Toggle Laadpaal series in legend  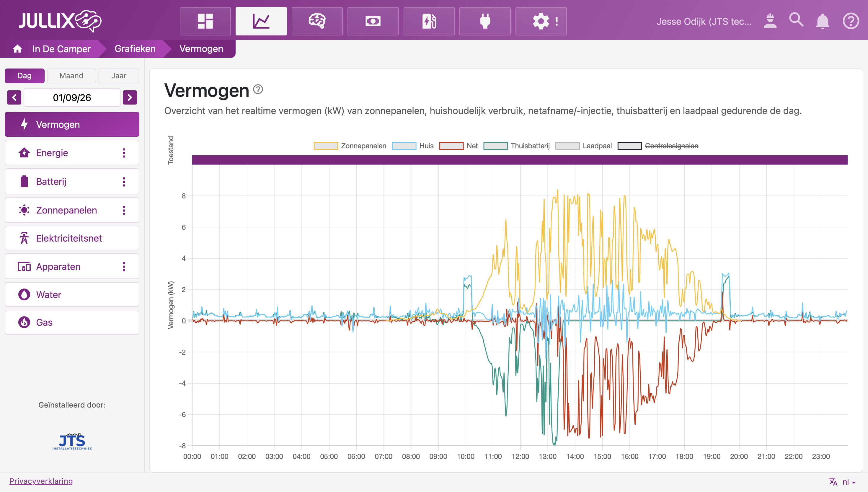pos(584,146)
